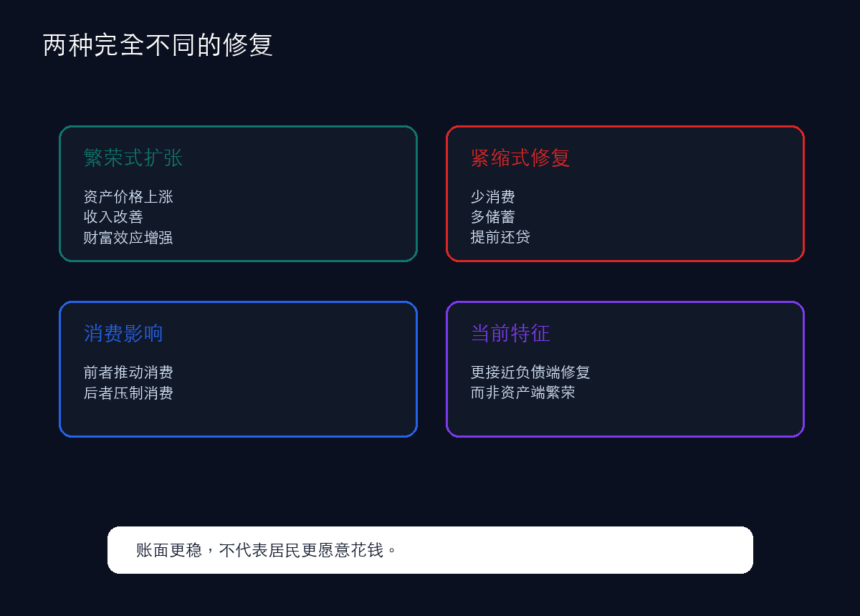Image resolution: width=860 pixels, height=616 pixels.
Task: Click the line 更接近负债端修复
Action: [x=530, y=372]
